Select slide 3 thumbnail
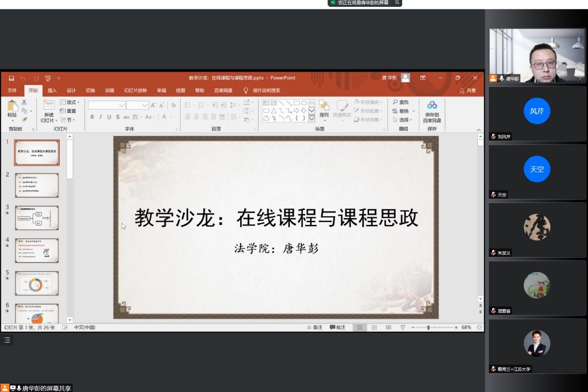Image resolution: width=588 pixels, height=392 pixels. click(37, 218)
